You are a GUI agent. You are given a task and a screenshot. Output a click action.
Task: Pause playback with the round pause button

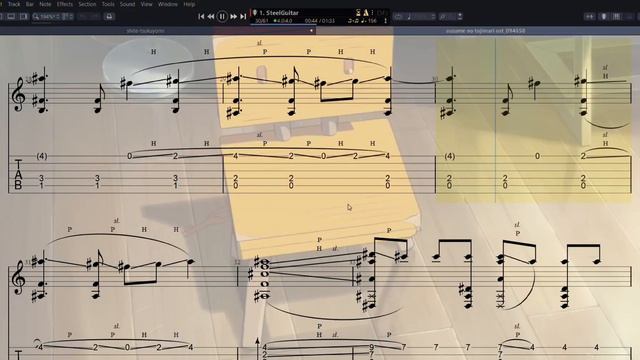pyautogui.click(x=222, y=16)
